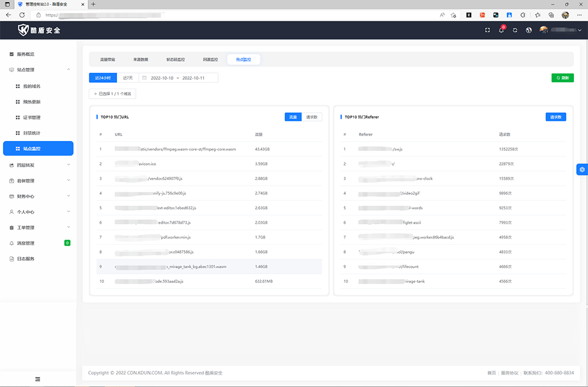Click the 服务概览 sidebar icon
588x387 pixels.
(12, 55)
